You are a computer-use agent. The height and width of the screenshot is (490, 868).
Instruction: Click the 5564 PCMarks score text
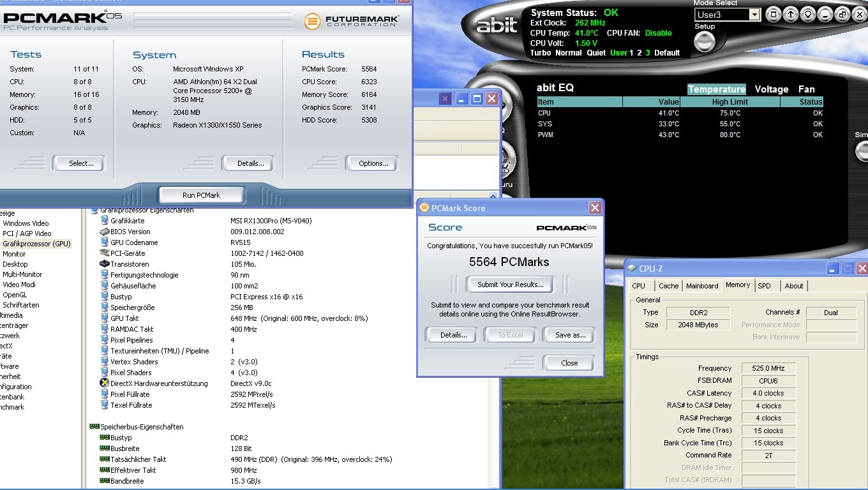(509, 262)
